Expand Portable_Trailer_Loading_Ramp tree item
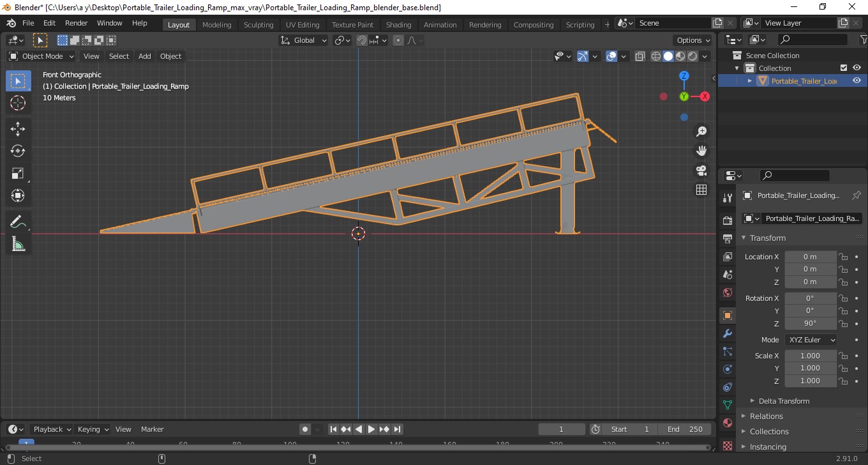Screen dimensions: 868x465 [750, 80]
